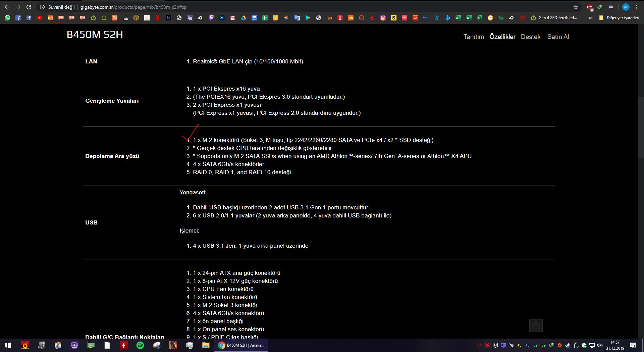The height and width of the screenshot is (352, 644).
Task: Open the Satın Al tab
Action: (558, 37)
